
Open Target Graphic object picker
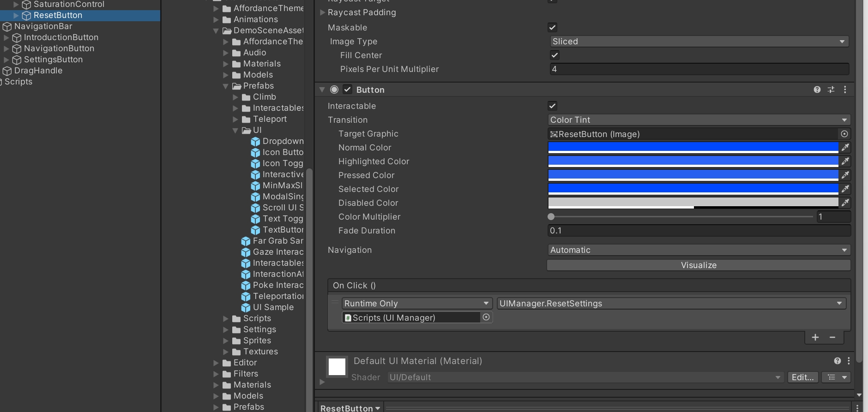pos(844,134)
